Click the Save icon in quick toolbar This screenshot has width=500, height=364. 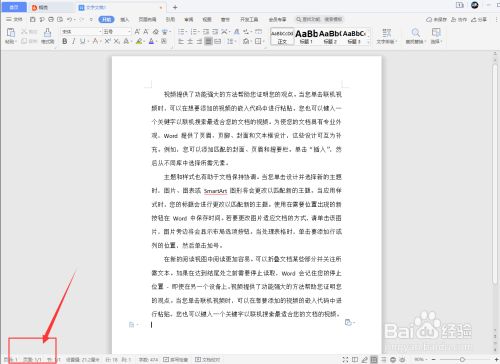(x=33, y=20)
